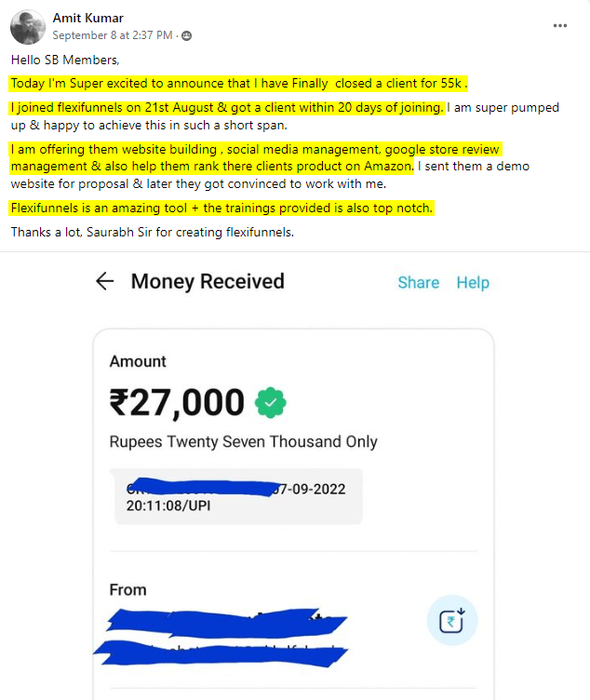Click Share on the payment receipt

[x=418, y=282]
